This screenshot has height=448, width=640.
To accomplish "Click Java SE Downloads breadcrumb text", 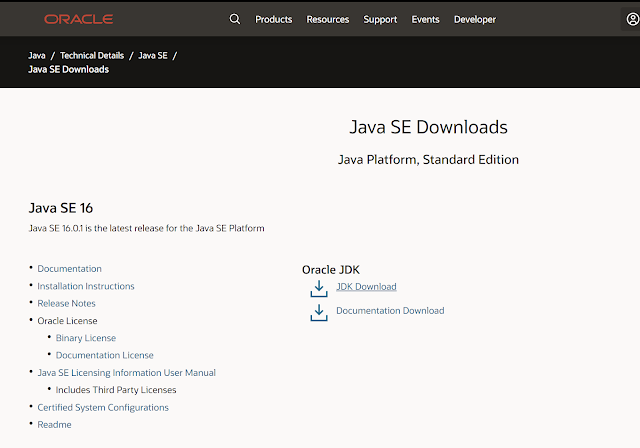I will 69,69.
